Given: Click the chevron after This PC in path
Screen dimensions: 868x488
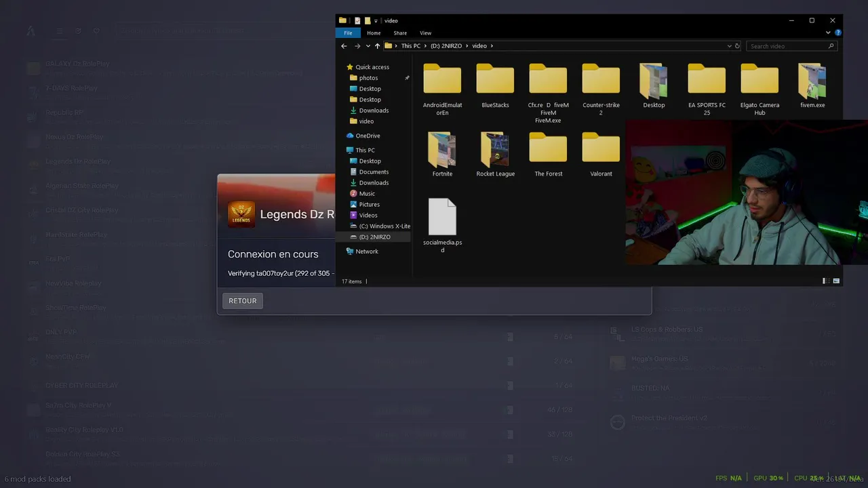Looking at the screenshot, I should pos(425,46).
